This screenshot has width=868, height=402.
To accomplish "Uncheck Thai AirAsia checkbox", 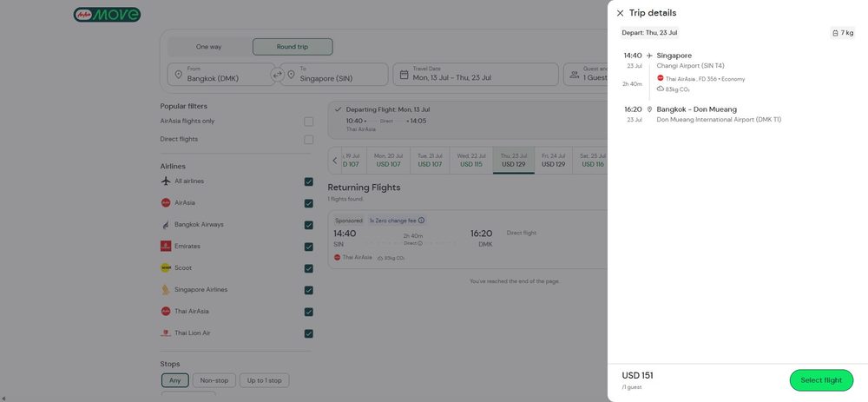I will [308, 312].
